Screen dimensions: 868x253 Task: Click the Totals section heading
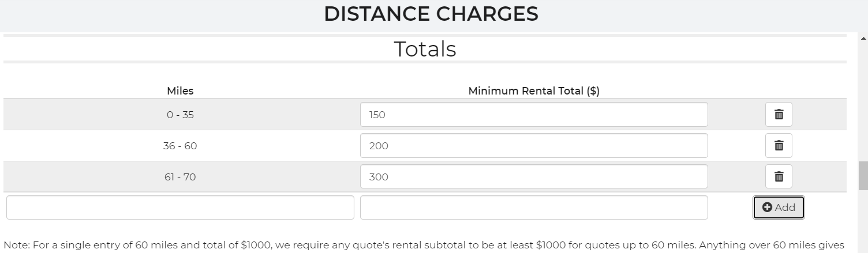click(425, 49)
